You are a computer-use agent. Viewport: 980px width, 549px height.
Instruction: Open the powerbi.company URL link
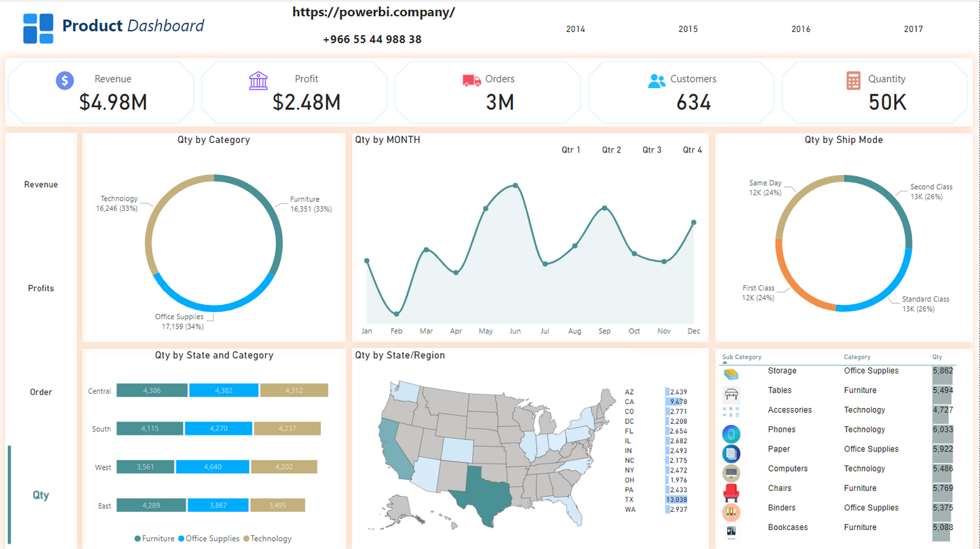click(x=374, y=12)
